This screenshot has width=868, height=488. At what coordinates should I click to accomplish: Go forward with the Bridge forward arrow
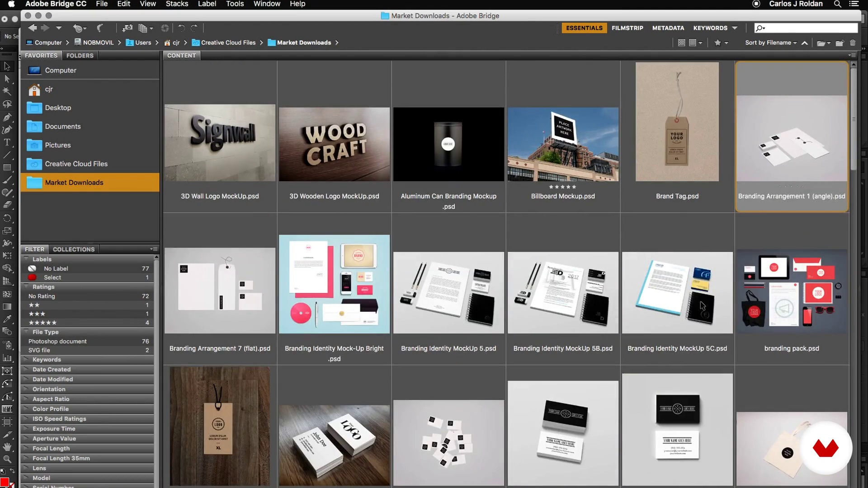(45, 28)
